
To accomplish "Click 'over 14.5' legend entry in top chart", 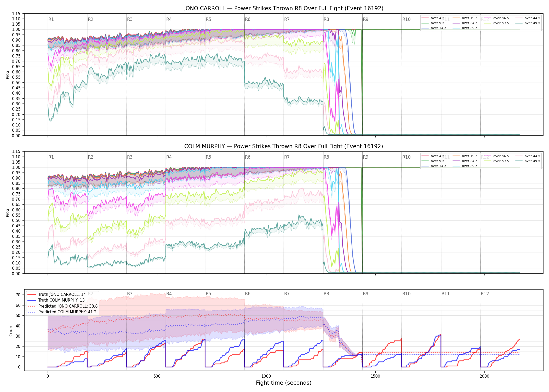I will (434, 28).
